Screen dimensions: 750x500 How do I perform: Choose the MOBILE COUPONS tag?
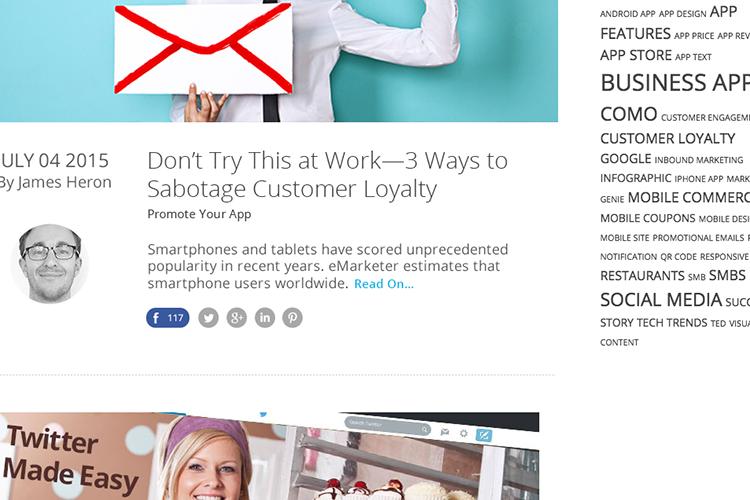click(x=648, y=218)
